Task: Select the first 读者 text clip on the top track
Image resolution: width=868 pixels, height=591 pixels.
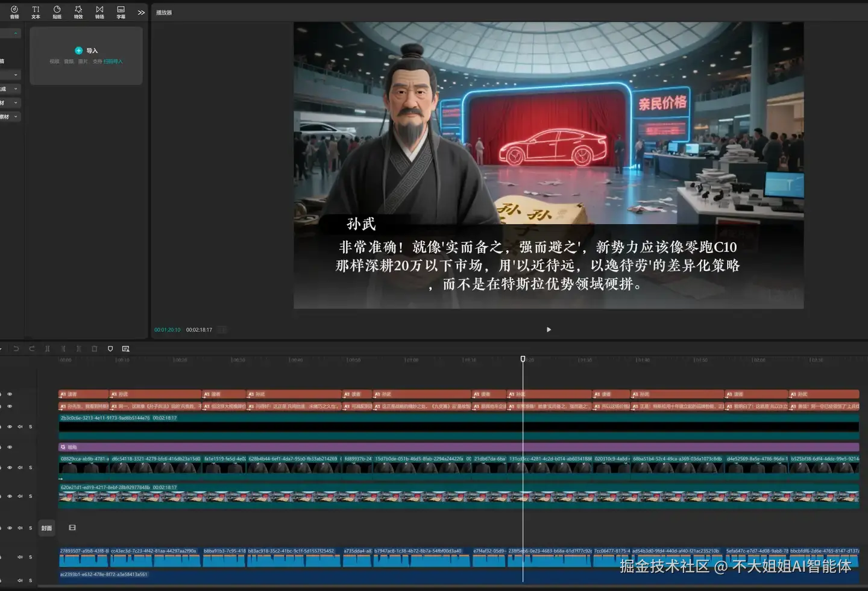Action: click(83, 394)
